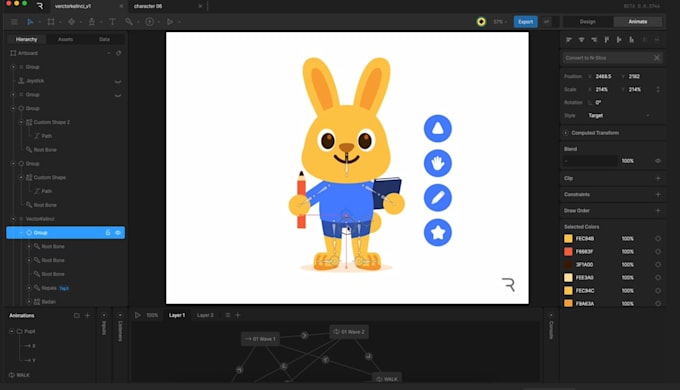
Task: Expand the Computed Transform section
Action: pyautogui.click(x=566, y=133)
